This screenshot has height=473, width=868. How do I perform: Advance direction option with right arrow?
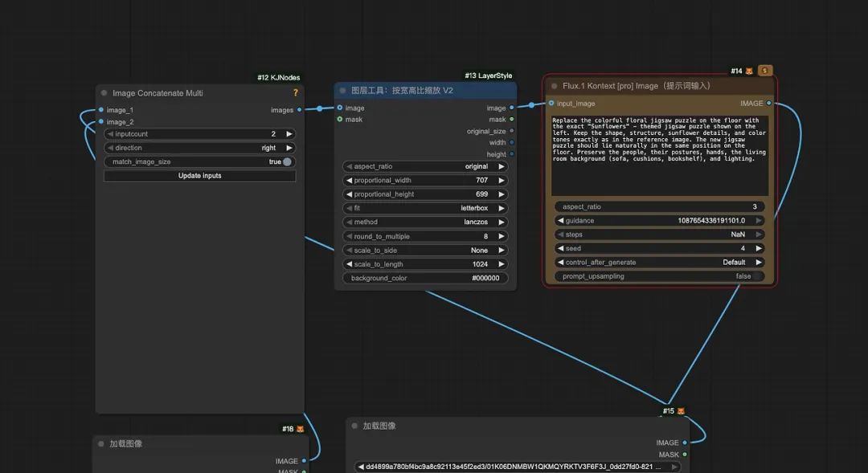pos(289,148)
